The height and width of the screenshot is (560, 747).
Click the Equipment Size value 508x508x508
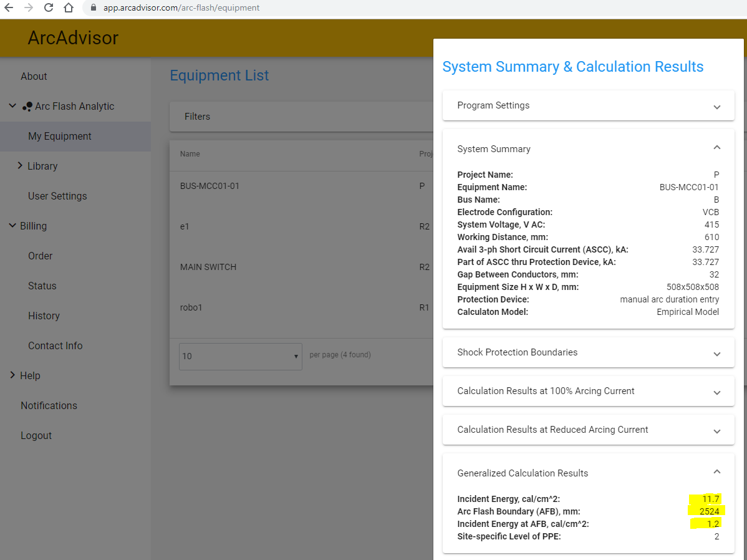(693, 287)
